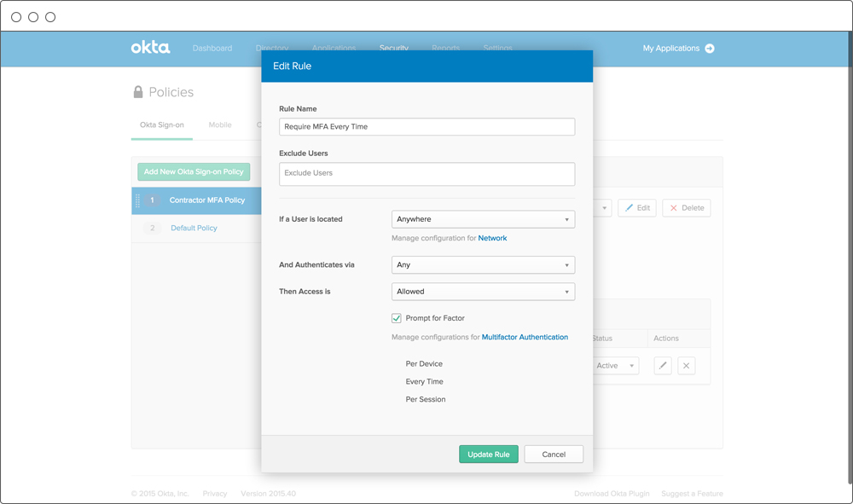Click into the Exclude Users field
This screenshot has height=504, width=853.
coord(426,174)
